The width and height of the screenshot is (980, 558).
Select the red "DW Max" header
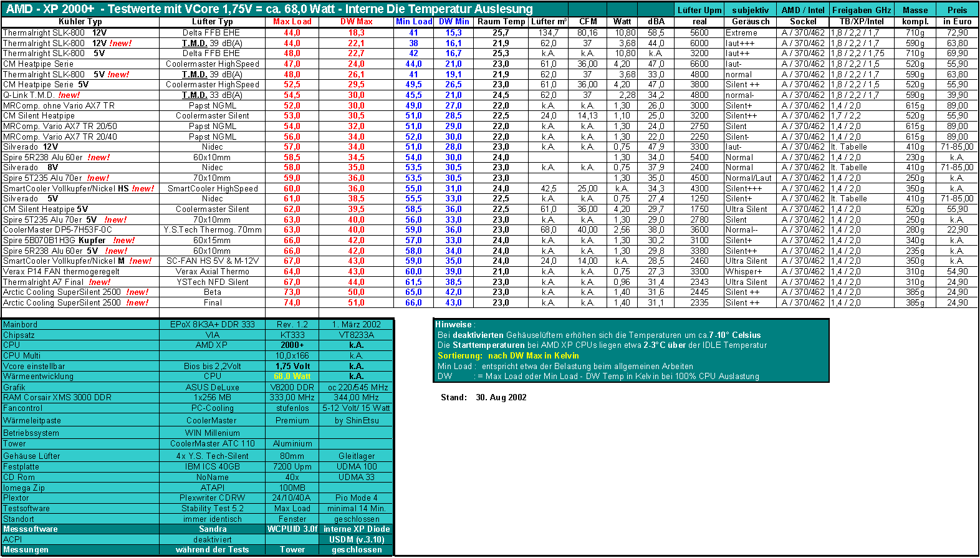coord(356,21)
